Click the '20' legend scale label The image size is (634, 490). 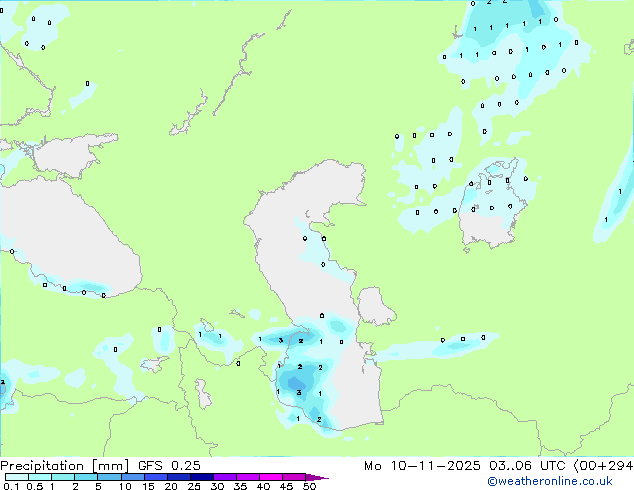coord(171,486)
